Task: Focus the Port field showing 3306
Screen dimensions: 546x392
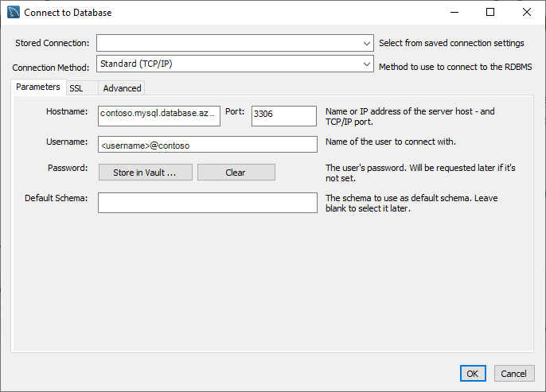Action: pos(284,116)
